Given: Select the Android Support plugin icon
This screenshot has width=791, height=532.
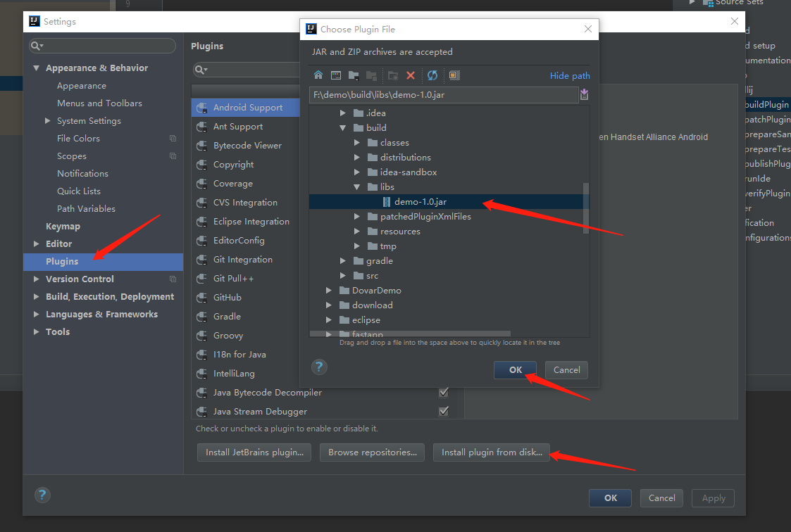Looking at the screenshot, I should point(201,107).
